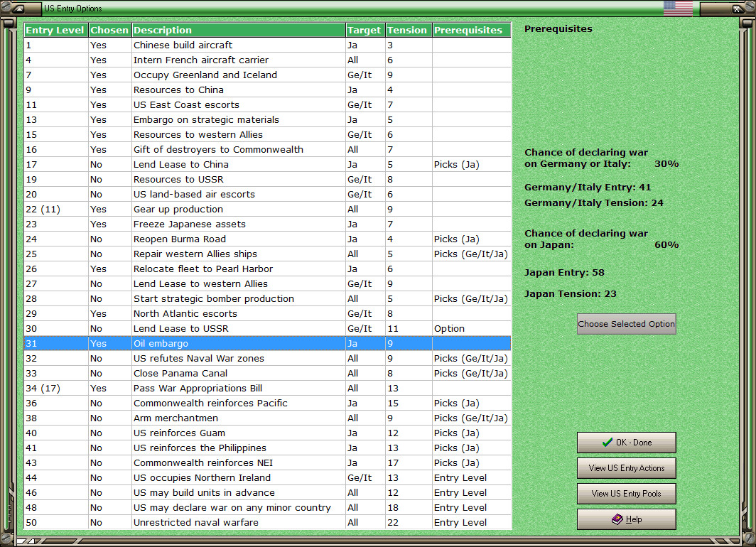Select Intern French aircraft carrier option
The image size is (756, 547).
268,60
